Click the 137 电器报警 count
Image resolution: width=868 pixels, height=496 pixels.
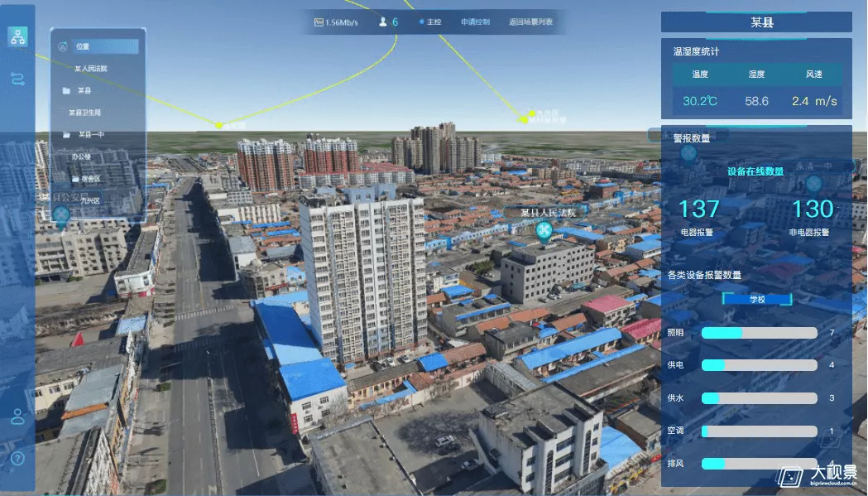[698, 209]
